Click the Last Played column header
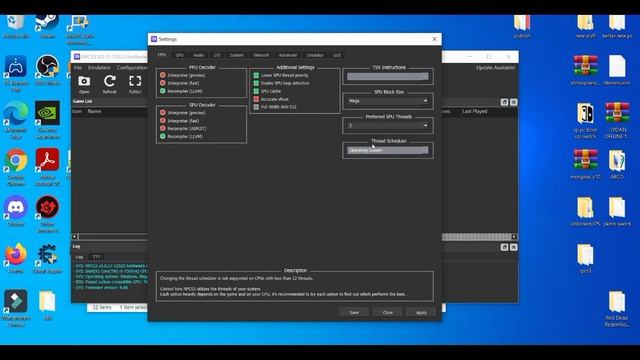Screen dimensions: 640x360 point(475,111)
